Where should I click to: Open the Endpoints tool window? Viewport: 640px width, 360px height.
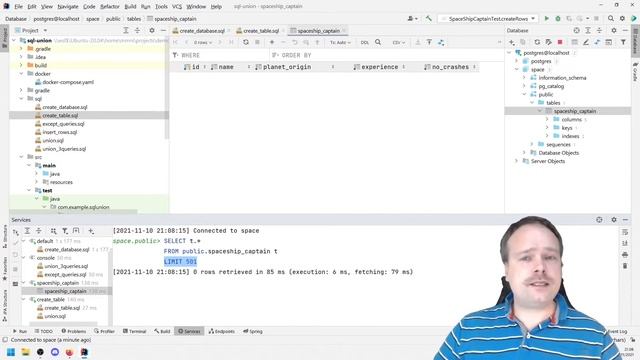click(x=222, y=331)
